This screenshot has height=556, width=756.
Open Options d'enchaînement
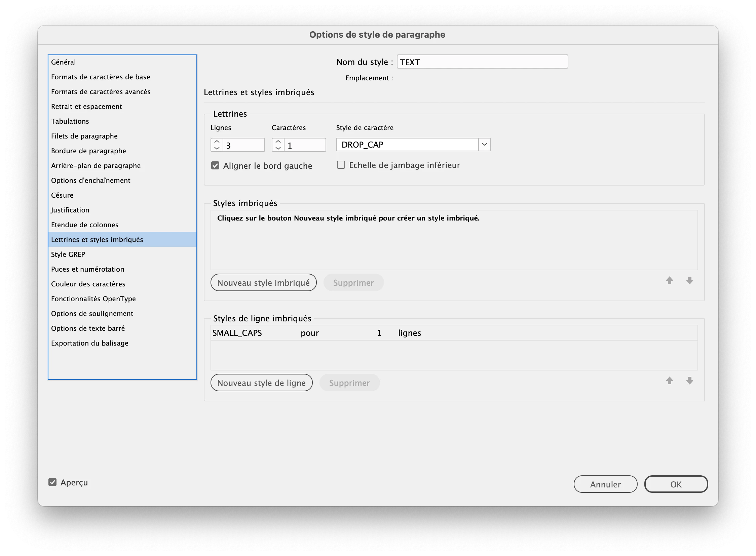point(122,181)
